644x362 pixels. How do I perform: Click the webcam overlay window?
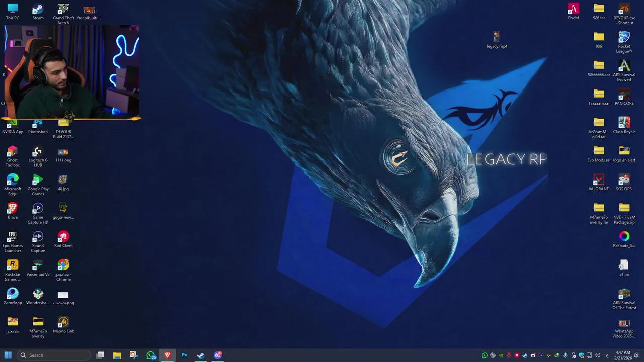[x=71, y=71]
